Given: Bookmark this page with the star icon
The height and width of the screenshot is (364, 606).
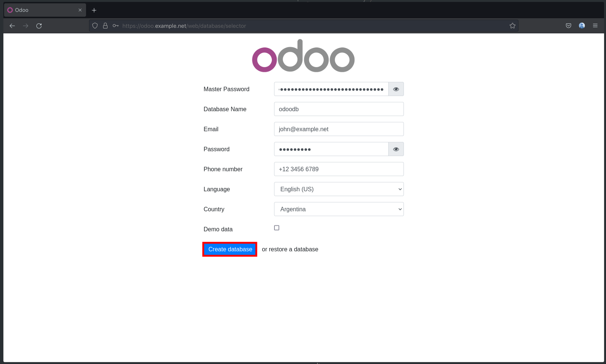Looking at the screenshot, I should pyautogui.click(x=513, y=26).
